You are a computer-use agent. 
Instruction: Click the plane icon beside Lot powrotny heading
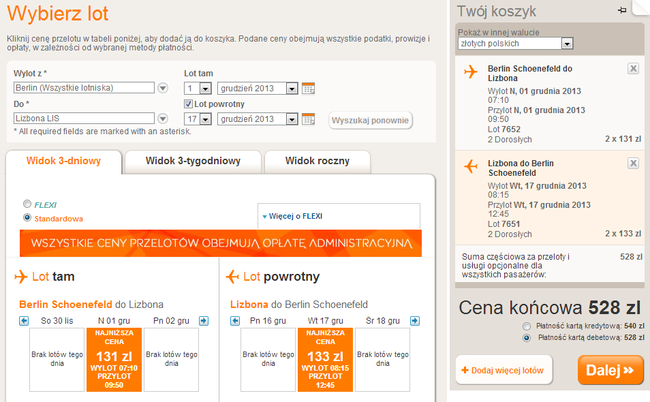233,276
